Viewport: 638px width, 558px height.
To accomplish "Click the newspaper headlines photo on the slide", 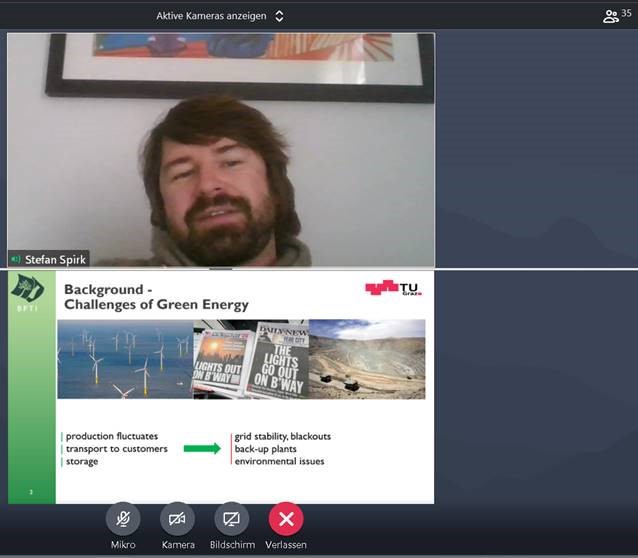I will [251, 359].
